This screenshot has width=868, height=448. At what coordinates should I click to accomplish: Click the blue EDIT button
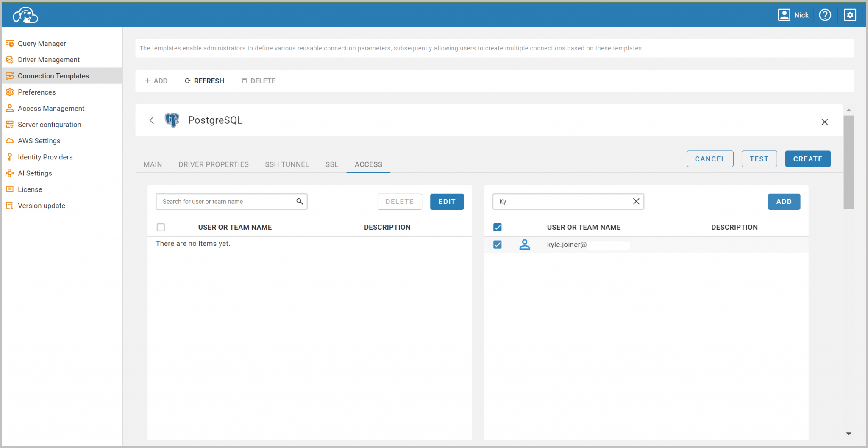[x=447, y=202]
